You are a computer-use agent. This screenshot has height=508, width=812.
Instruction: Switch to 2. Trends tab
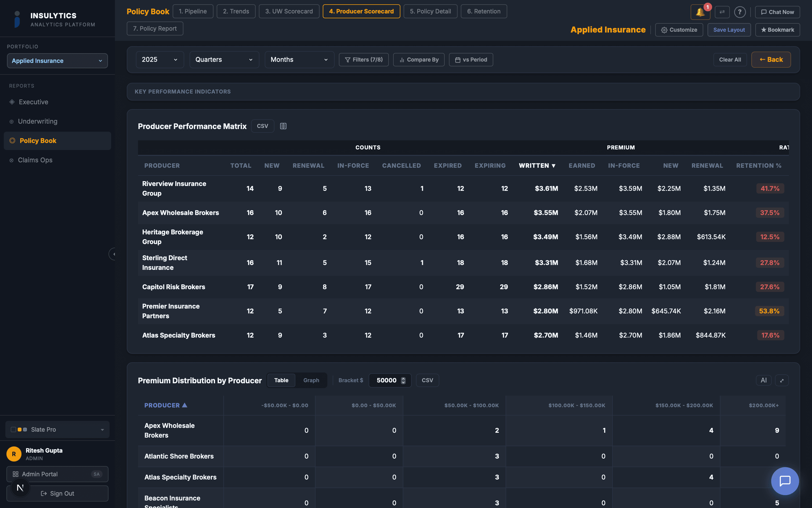click(236, 11)
